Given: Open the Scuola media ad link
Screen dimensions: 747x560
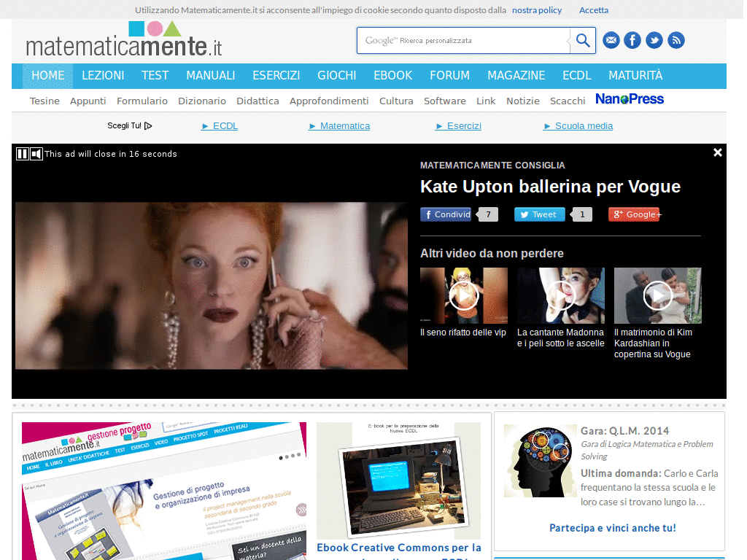Looking at the screenshot, I should (x=578, y=125).
